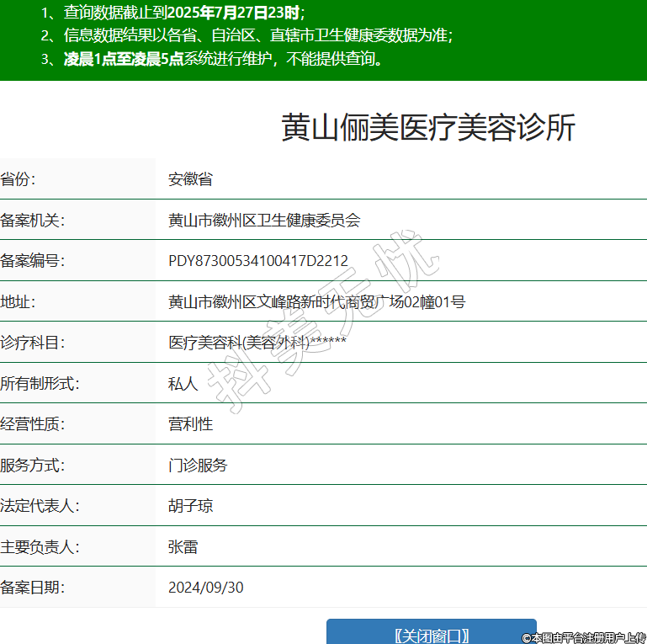This screenshot has height=644, width=647.
Task: Click the second notice line about 卫生健康委数据
Action: (x=257, y=35)
